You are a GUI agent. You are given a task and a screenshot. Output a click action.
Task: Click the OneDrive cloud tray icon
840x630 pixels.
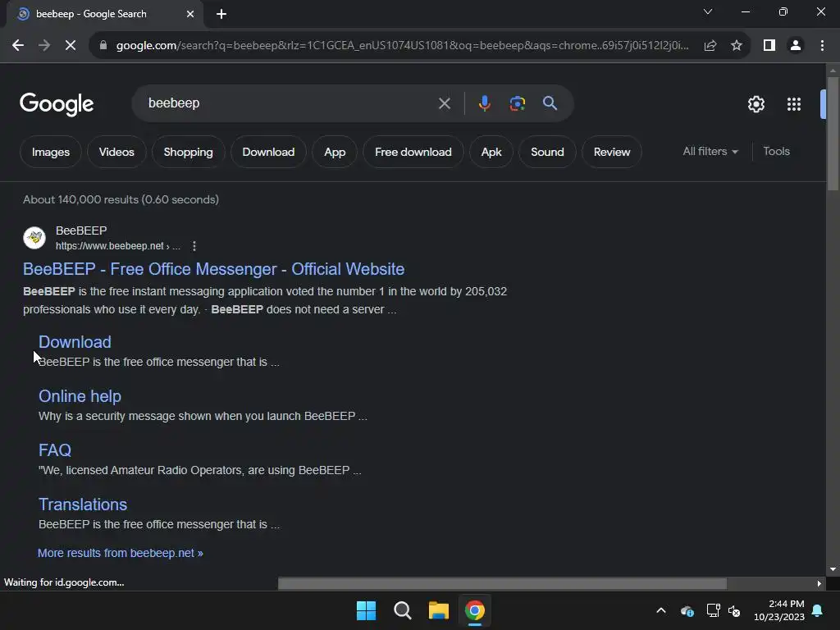click(687, 610)
